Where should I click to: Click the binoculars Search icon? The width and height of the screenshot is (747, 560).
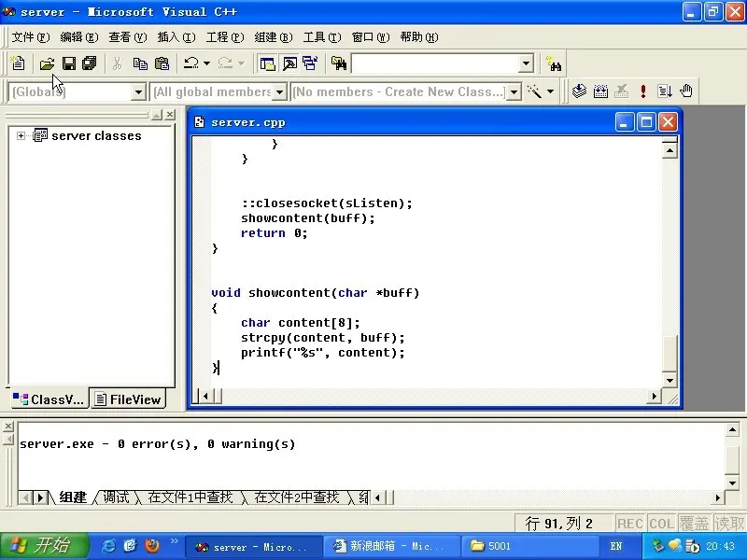pos(554,63)
